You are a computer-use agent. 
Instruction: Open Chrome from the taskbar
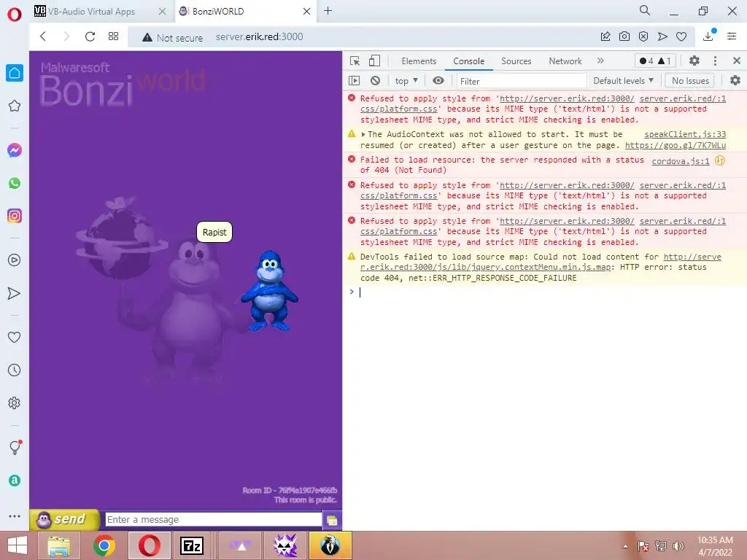point(104,545)
